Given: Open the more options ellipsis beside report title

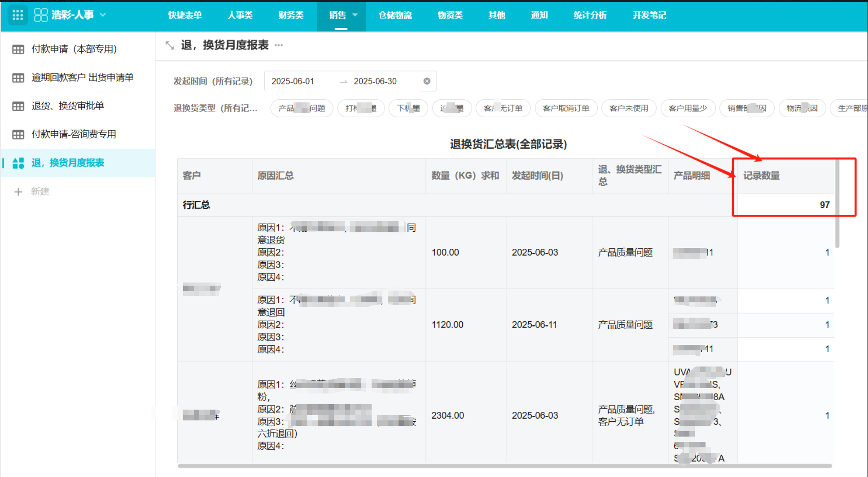Looking at the screenshot, I should coord(279,45).
